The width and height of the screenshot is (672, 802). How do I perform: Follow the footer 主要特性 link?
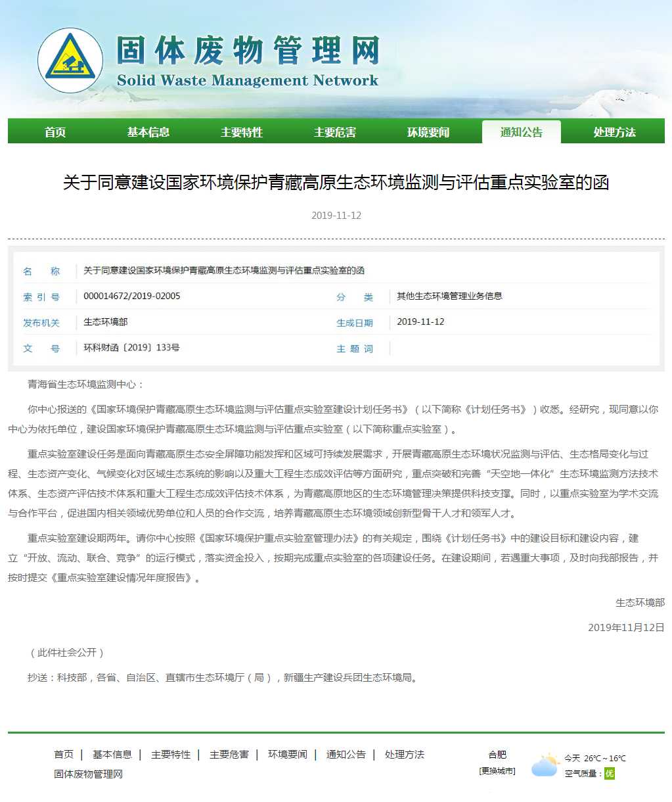click(x=171, y=754)
